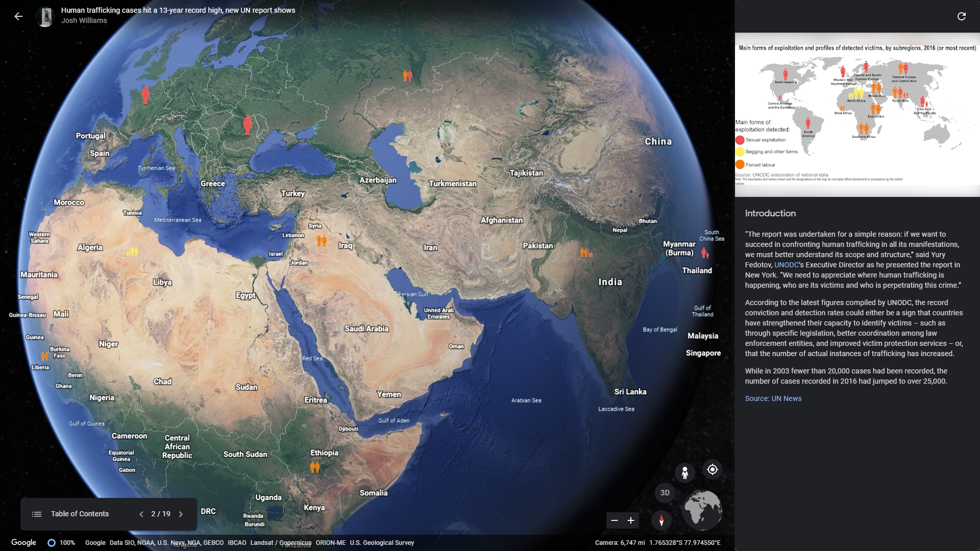This screenshot has height=551, width=980.
Task: Open the globe overview navigator
Action: [x=702, y=510]
